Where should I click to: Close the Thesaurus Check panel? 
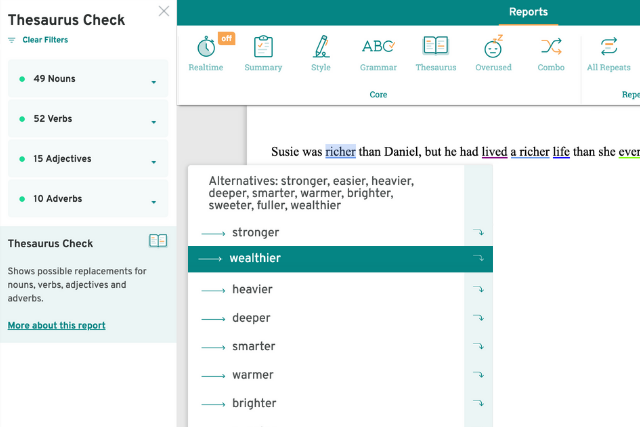(164, 11)
